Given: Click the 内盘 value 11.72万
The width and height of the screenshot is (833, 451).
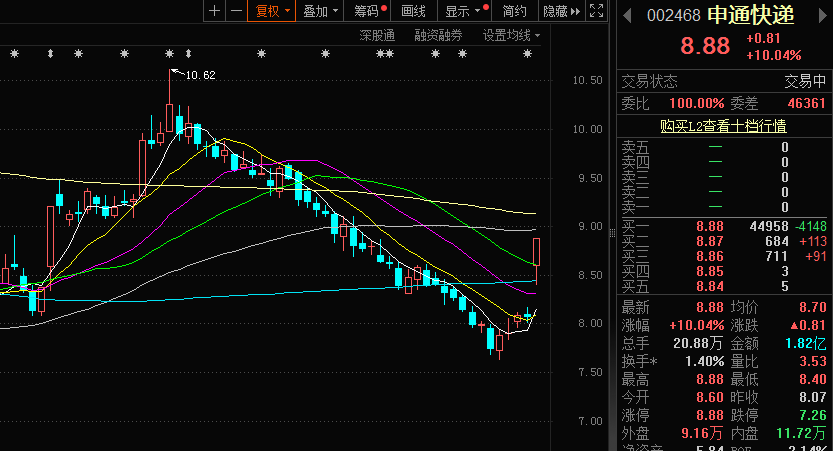Looking at the screenshot, I should tap(802, 433).
